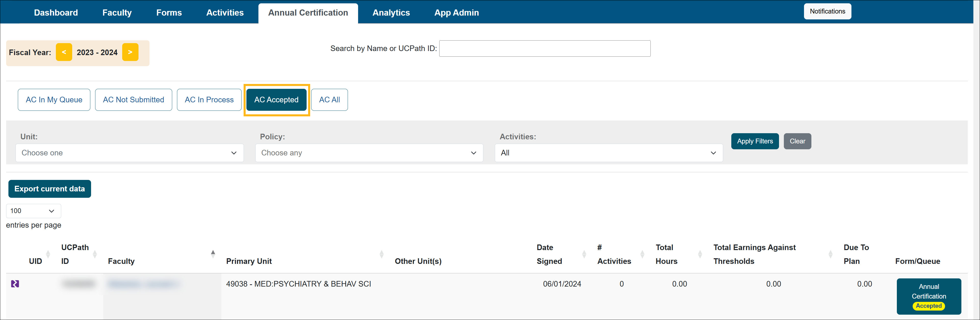Screen dimensions: 980x320
Task: Sort by UCPath ID column arrows
Action: pos(95,254)
